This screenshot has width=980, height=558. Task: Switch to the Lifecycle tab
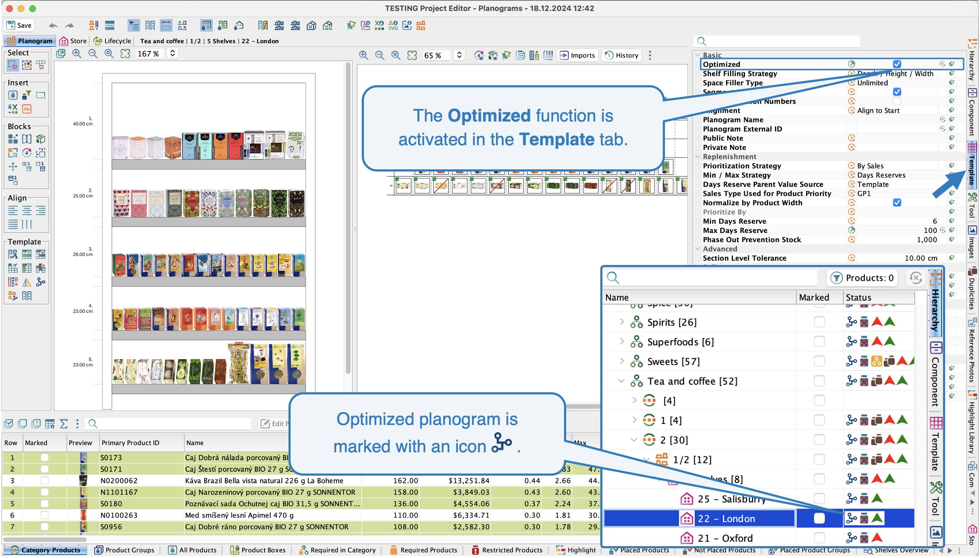(112, 41)
